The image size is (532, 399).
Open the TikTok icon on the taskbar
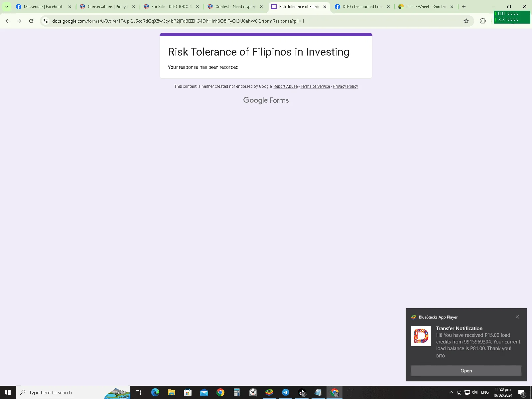[x=302, y=392]
